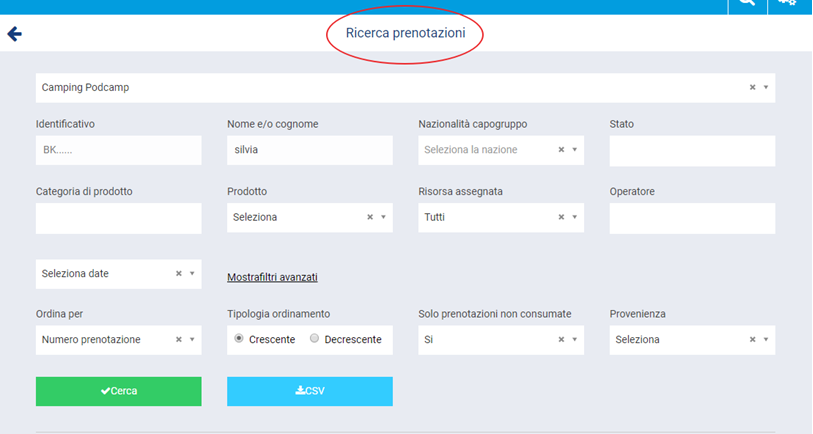The height and width of the screenshot is (434, 813).
Task: Open the settings gears icon in header
Action: [x=787, y=4]
